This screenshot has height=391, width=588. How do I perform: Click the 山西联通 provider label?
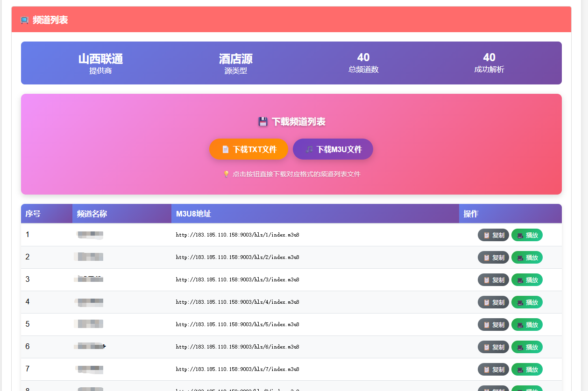pos(100,59)
